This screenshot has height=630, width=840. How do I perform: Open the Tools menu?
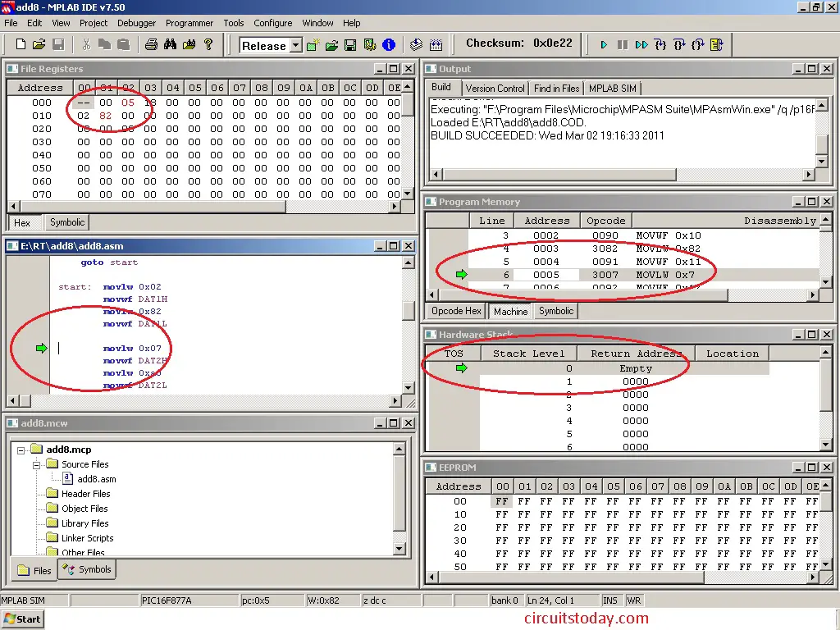[234, 23]
